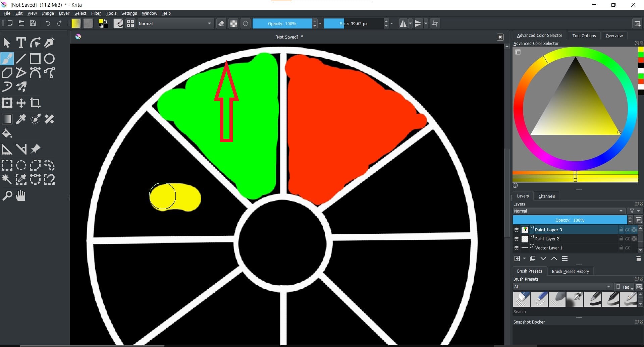This screenshot has width=644, height=347.
Task: Select the Measure tool
Action: 21,149
